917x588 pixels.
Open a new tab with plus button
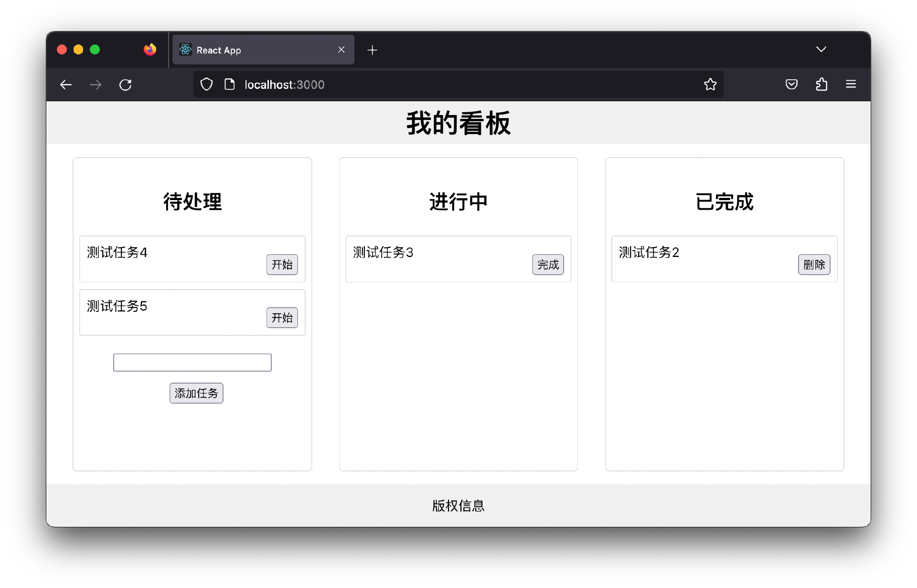click(x=372, y=50)
